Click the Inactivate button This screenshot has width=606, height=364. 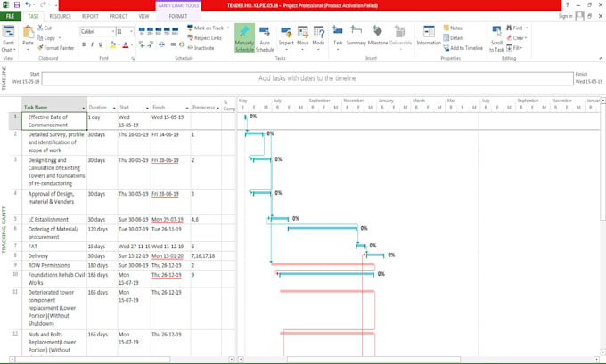[201, 48]
